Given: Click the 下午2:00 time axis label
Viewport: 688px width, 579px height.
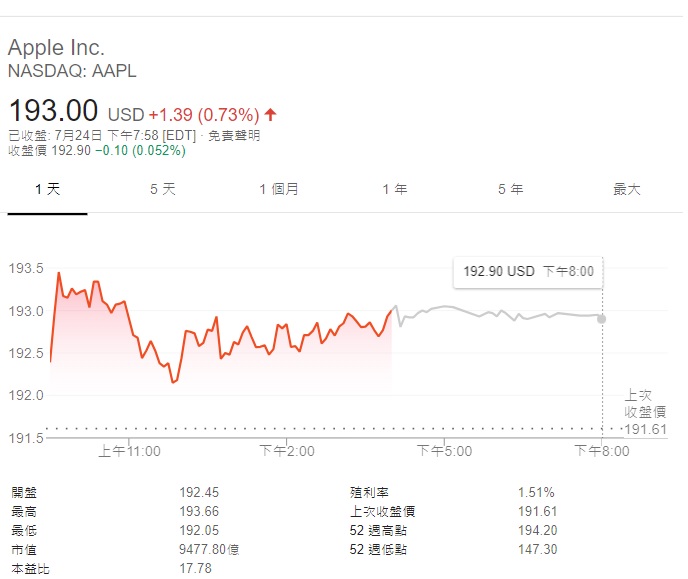Looking at the screenshot, I should [x=287, y=451].
